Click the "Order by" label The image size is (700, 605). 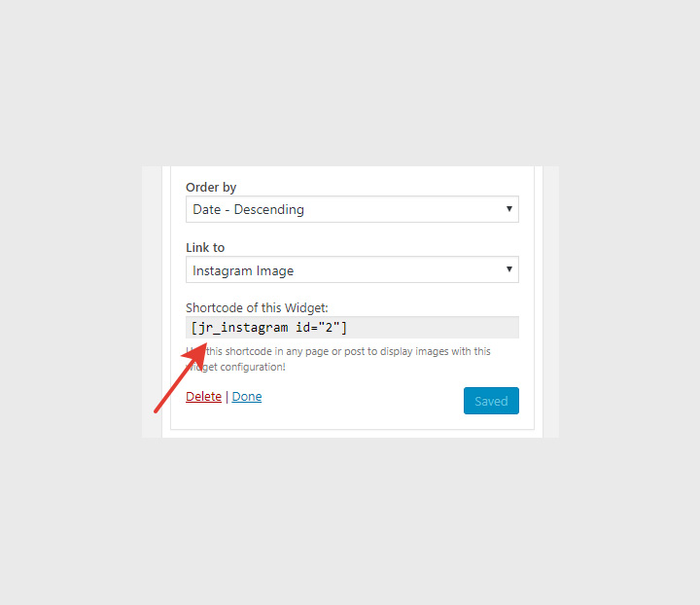coord(211,187)
